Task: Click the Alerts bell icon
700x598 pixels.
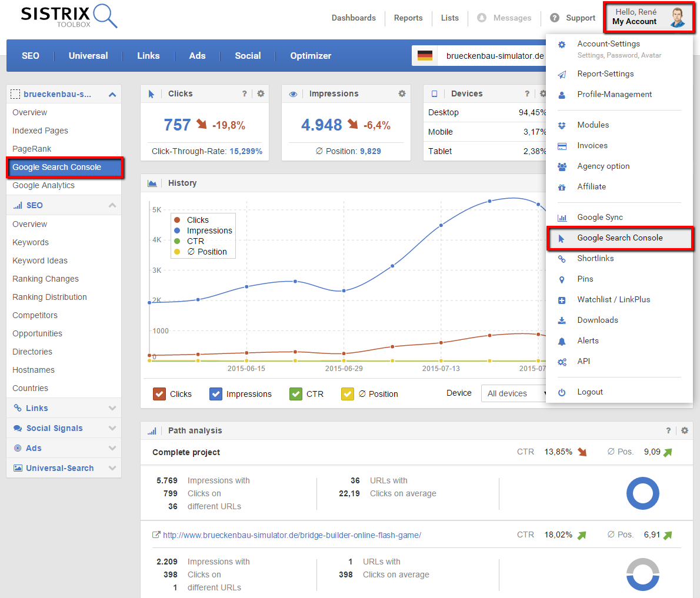Action: (x=562, y=341)
